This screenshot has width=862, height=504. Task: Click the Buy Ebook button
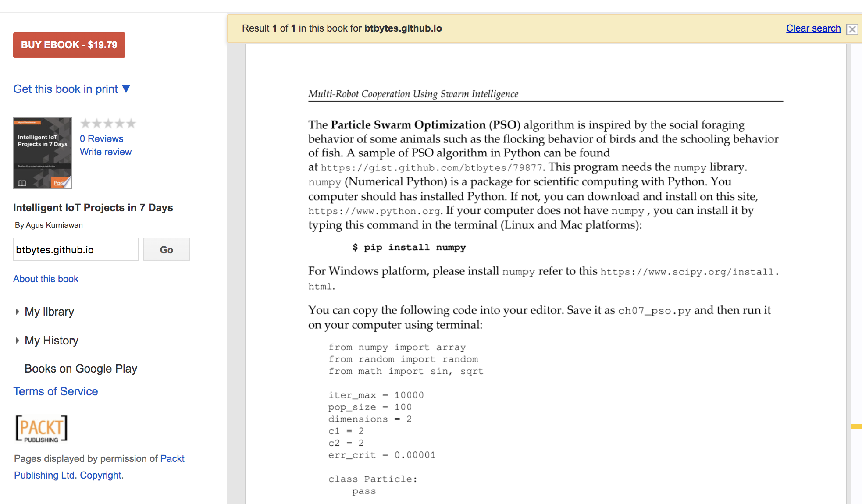pyautogui.click(x=69, y=45)
